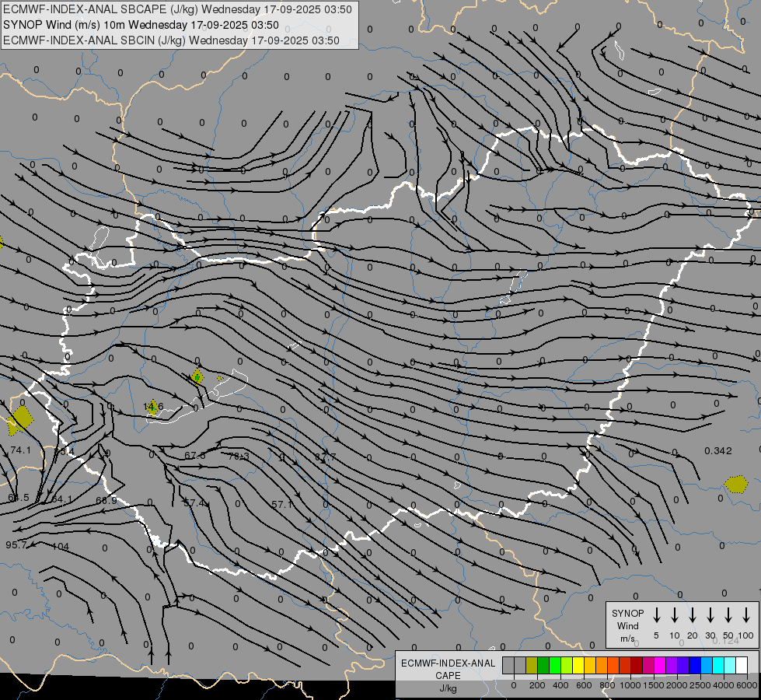Select the 95.7 value on the map

click(x=16, y=544)
